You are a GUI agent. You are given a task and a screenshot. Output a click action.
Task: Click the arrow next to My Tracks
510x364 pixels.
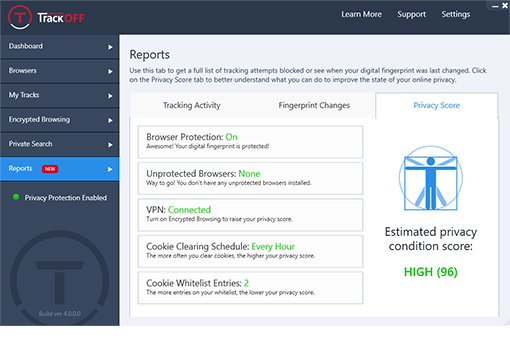110,96
